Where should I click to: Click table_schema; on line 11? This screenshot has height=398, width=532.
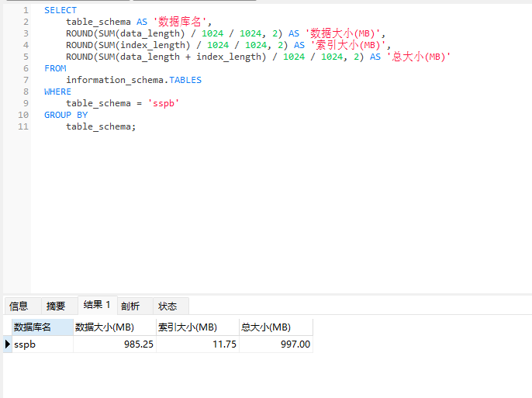click(101, 126)
